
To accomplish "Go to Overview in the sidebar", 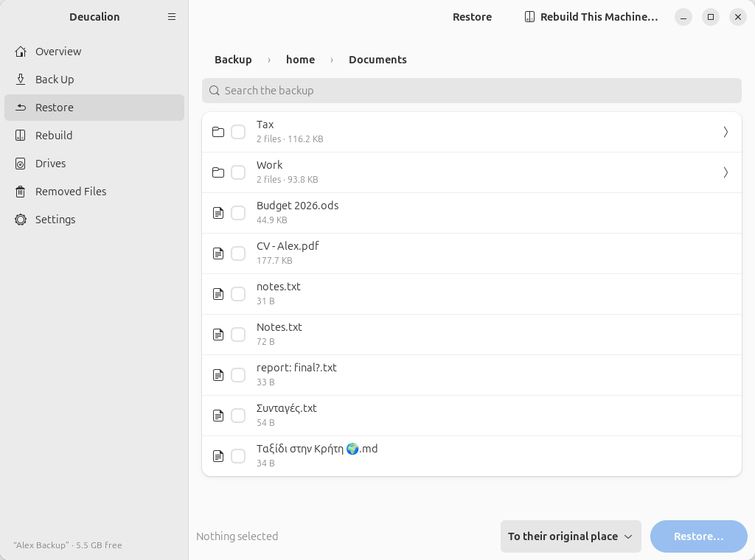I will pos(94,52).
